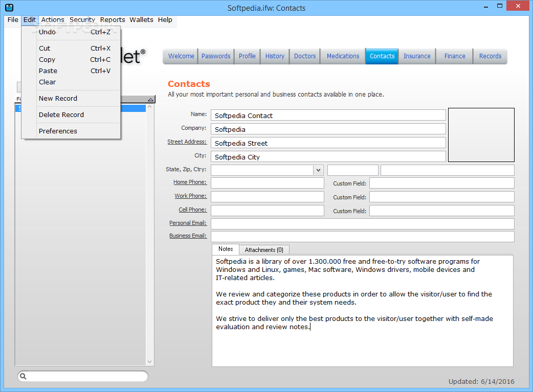Minimize the Softpedia.ifw window
Viewport: 533px width, 392px height.
[486, 6]
